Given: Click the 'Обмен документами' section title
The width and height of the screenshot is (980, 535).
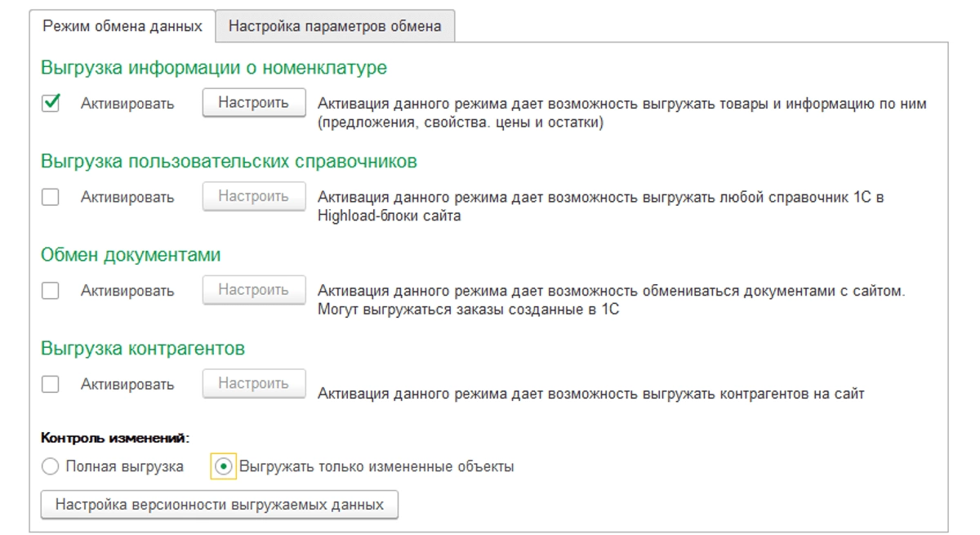Looking at the screenshot, I should coord(131,255).
